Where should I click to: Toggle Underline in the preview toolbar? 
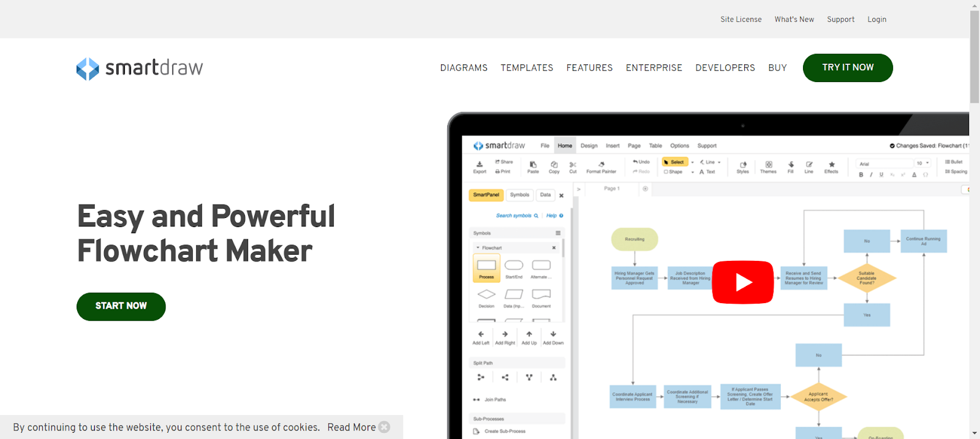[x=881, y=174]
